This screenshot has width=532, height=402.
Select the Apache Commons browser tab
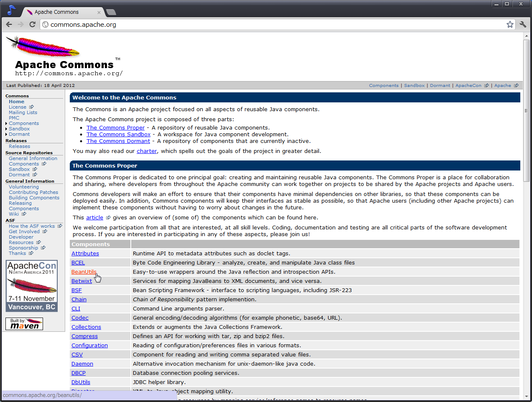pyautogui.click(x=62, y=12)
